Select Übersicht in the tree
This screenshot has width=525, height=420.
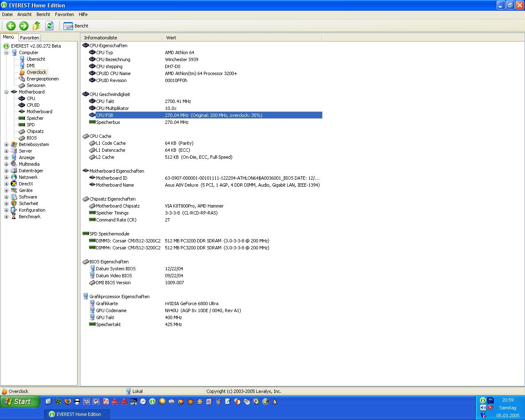[36, 59]
